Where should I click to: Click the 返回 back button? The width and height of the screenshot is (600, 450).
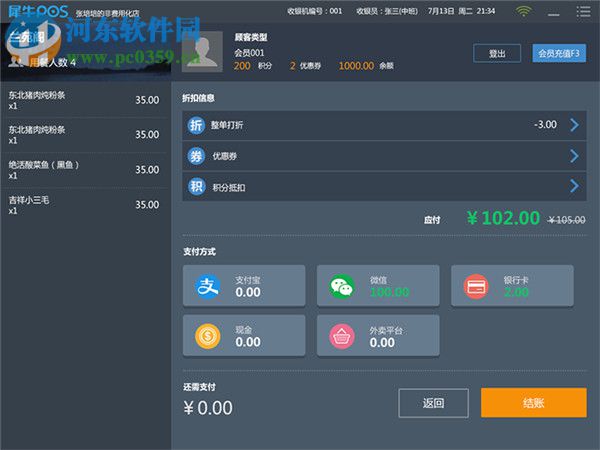(433, 403)
